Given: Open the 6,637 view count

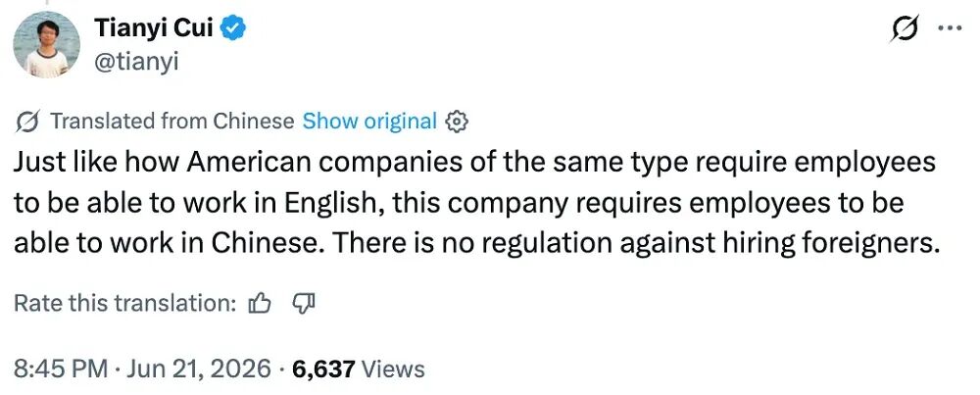Looking at the screenshot, I should (x=323, y=369).
